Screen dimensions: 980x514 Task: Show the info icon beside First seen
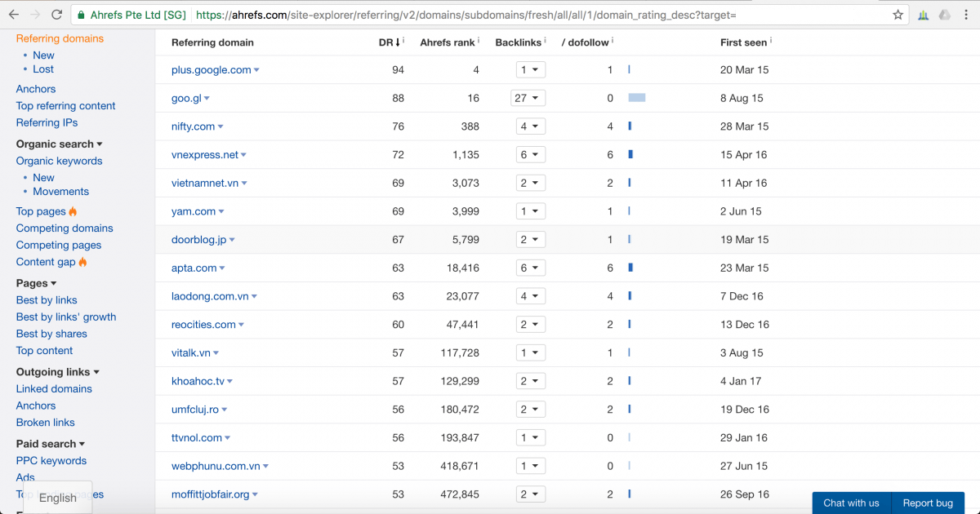pos(771,40)
